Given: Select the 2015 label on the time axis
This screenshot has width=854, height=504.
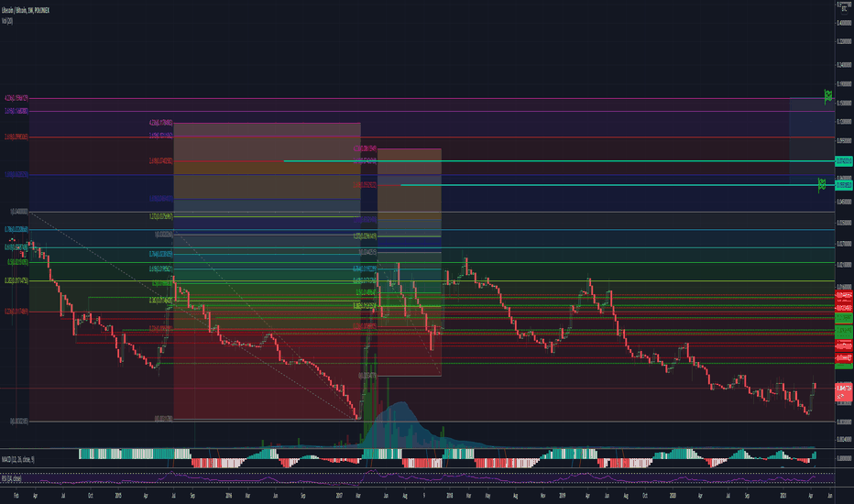Looking at the screenshot, I should (x=118, y=496).
